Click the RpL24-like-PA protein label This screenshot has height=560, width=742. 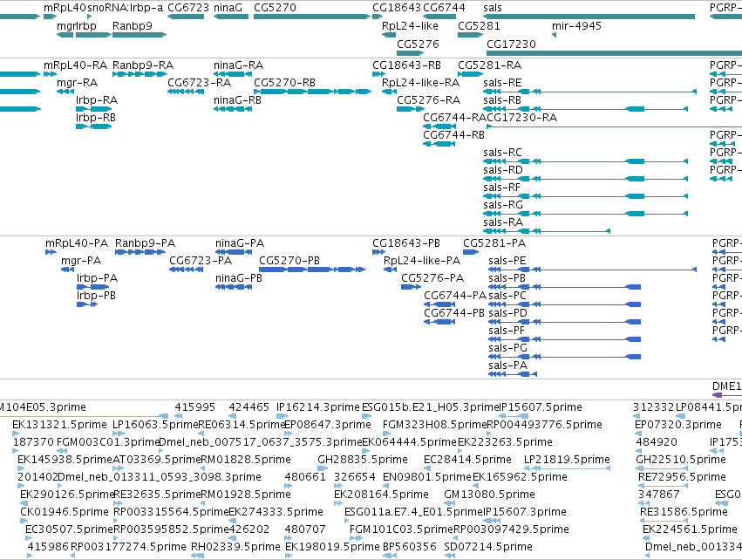point(422,261)
